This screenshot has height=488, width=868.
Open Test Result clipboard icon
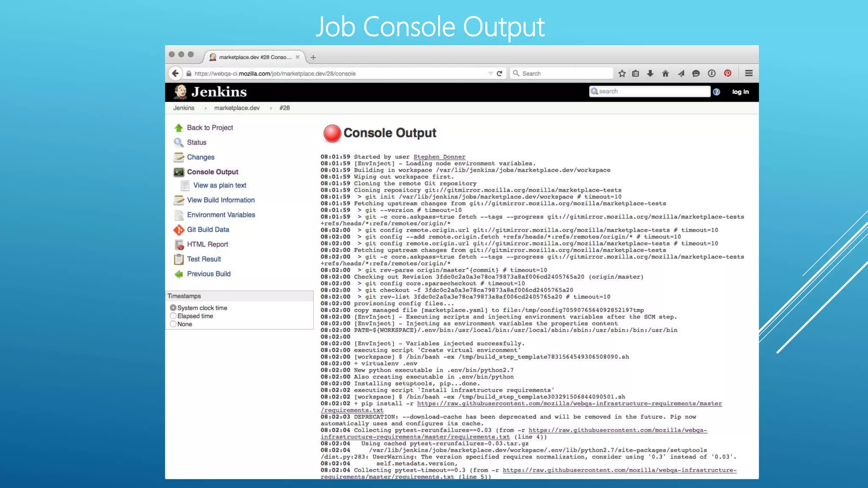pyautogui.click(x=179, y=259)
